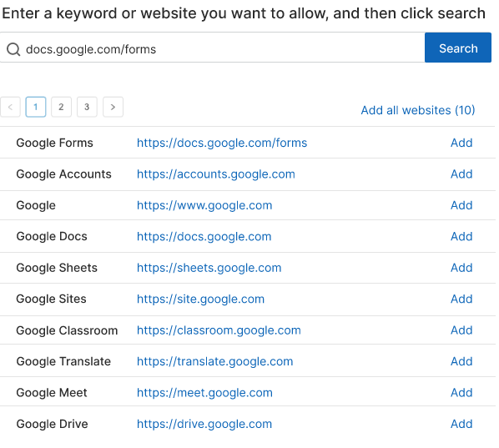
Task: Add the Google Forms website
Action: coord(461,143)
